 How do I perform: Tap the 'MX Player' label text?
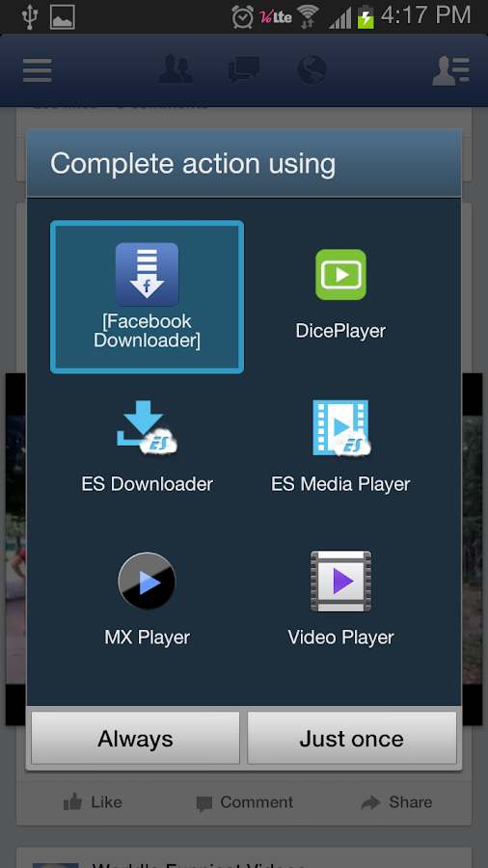point(148,637)
